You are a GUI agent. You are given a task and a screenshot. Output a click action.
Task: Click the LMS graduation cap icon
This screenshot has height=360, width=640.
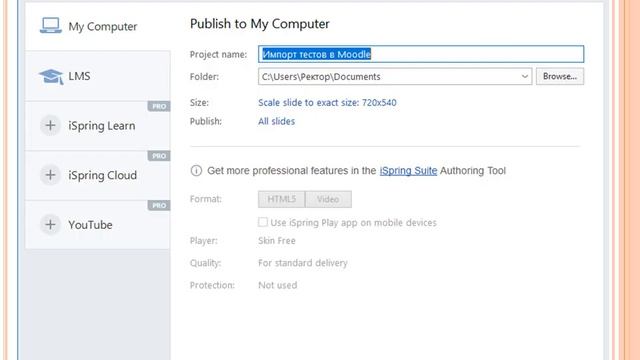tap(51, 76)
